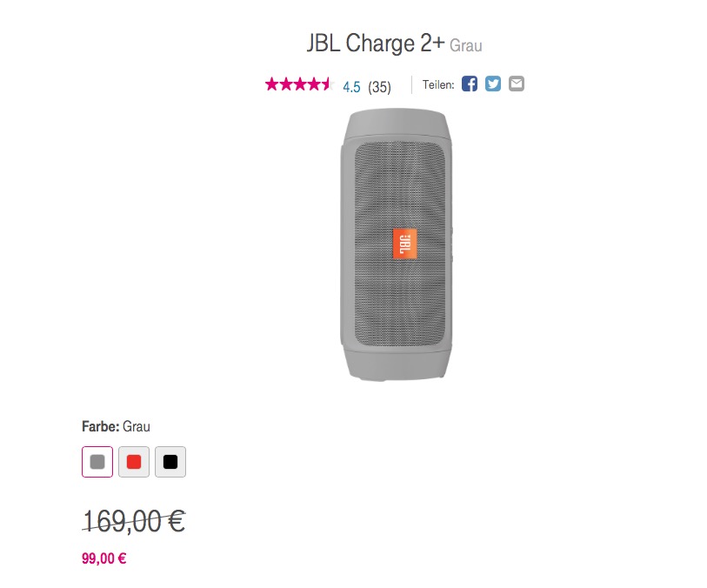Screen dimensions: 707x588
Task: Click the half-filled fifth rating star
Action: [326, 84]
